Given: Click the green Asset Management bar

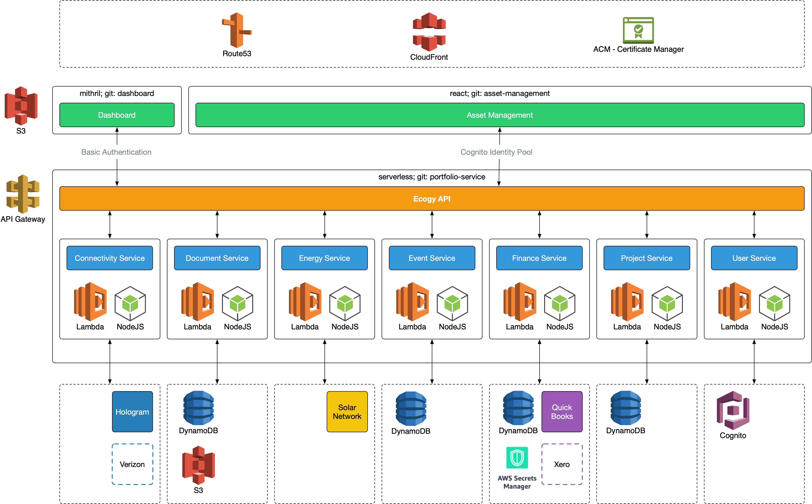Looking at the screenshot, I should [500, 115].
